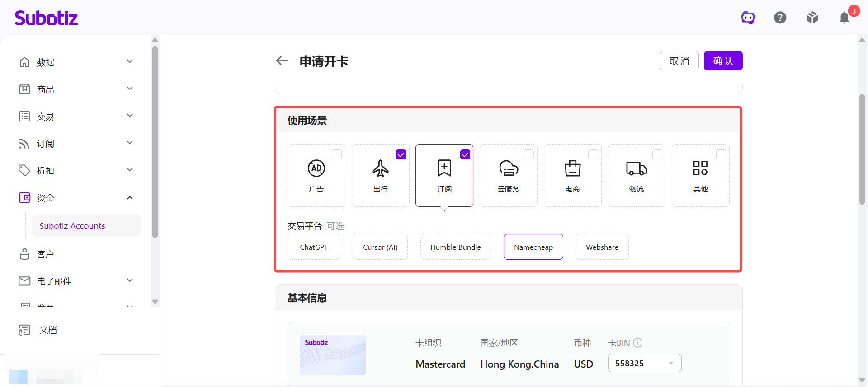
Task: Click the 确认 confirm button
Action: [x=723, y=61]
